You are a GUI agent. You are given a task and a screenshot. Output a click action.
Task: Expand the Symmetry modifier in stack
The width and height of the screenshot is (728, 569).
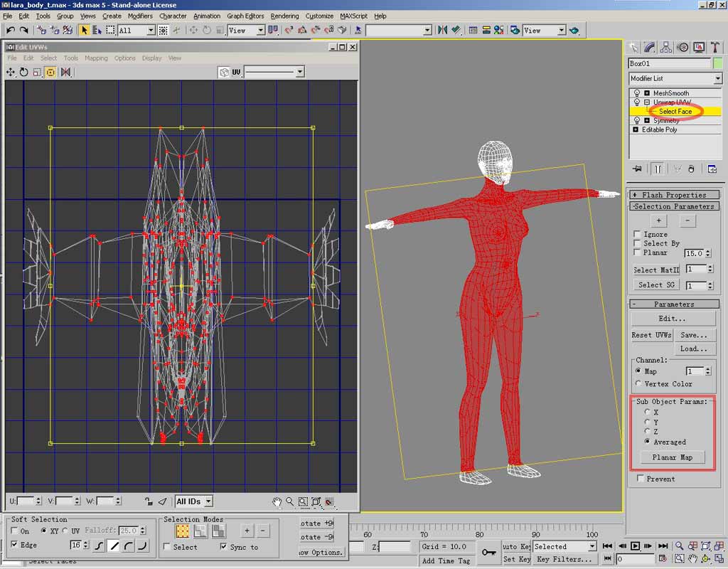tap(647, 121)
